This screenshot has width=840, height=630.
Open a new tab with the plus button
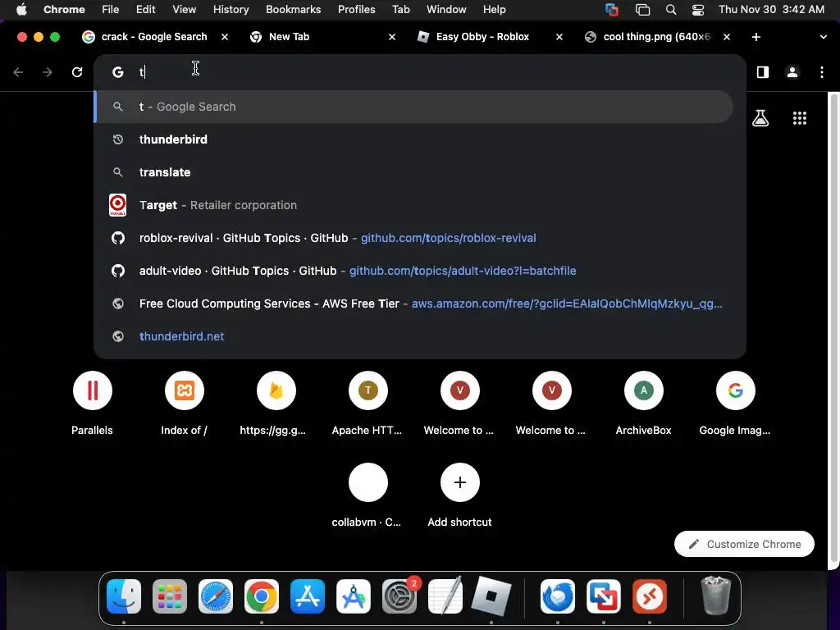(x=756, y=37)
